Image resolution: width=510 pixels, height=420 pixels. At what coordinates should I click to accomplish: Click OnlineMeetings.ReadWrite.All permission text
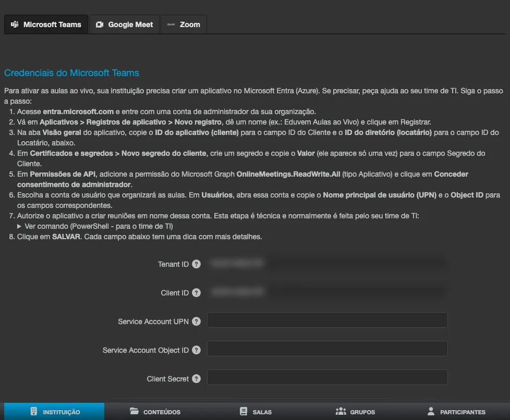click(x=288, y=174)
